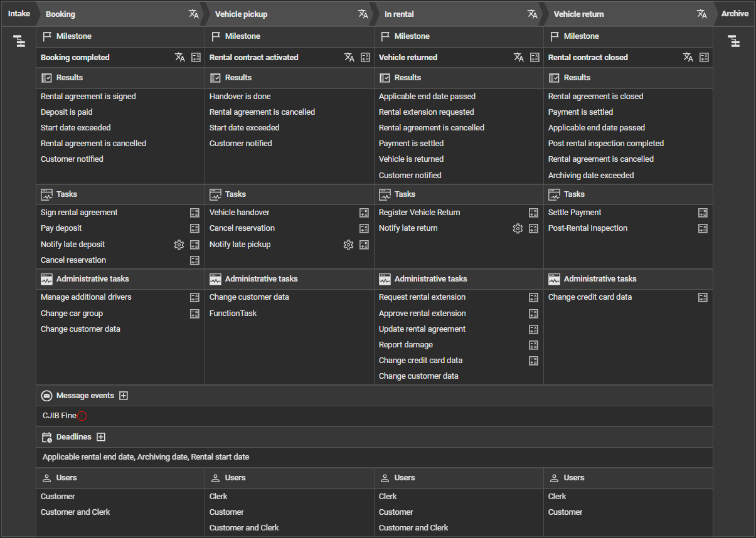
Task: Open gear settings for Notify late return
Action: [518, 228]
